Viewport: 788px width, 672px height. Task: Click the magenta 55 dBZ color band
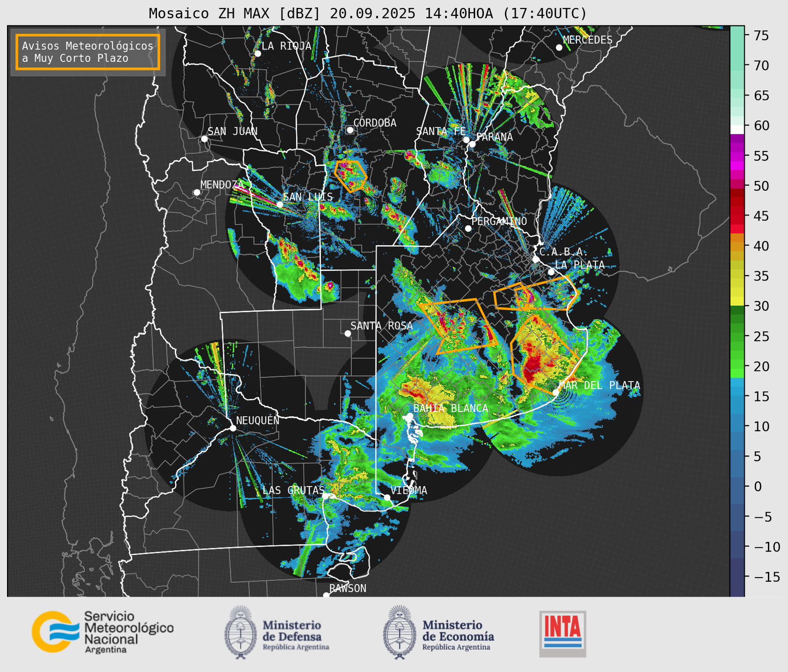click(x=737, y=156)
